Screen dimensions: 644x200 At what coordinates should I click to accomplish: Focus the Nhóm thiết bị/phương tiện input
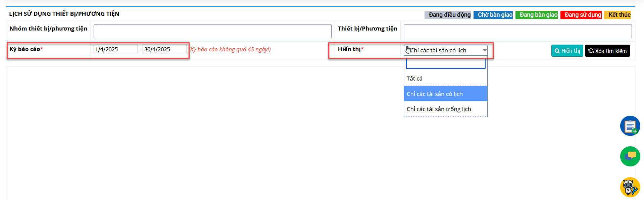[212, 31]
